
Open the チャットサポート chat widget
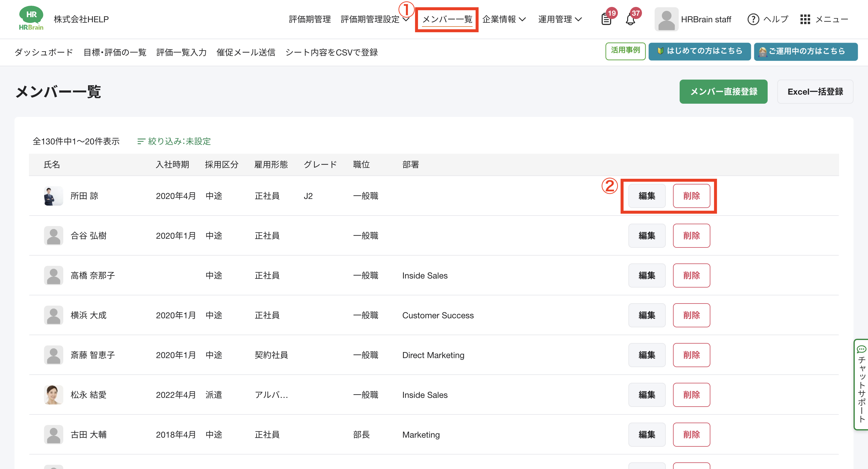coord(861,384)
